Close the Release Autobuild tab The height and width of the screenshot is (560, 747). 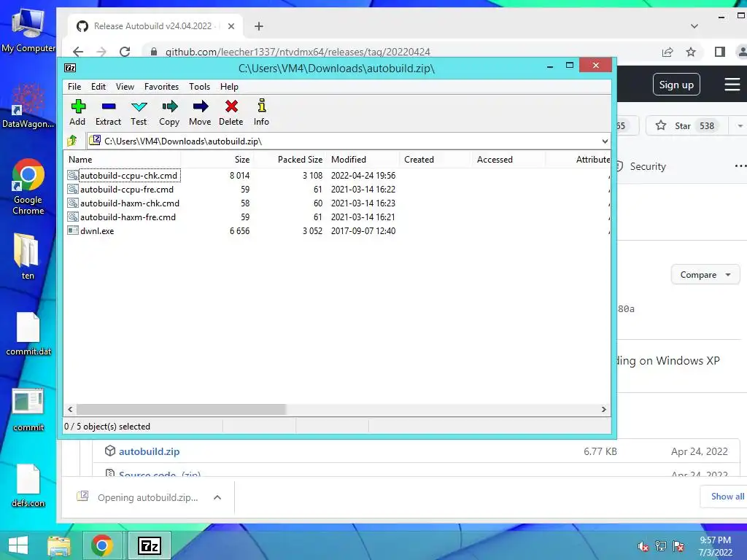(x=231, y=26)
